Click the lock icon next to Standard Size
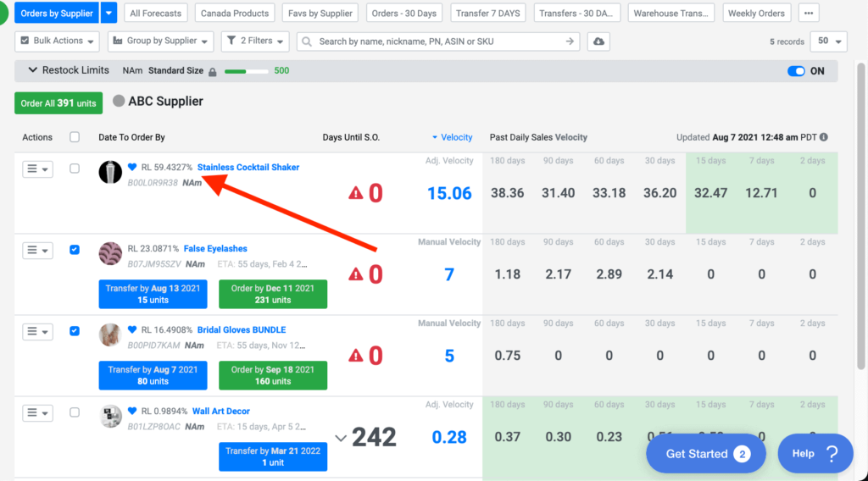The width and height of the screenshot is (868, 481). point(212,71)
